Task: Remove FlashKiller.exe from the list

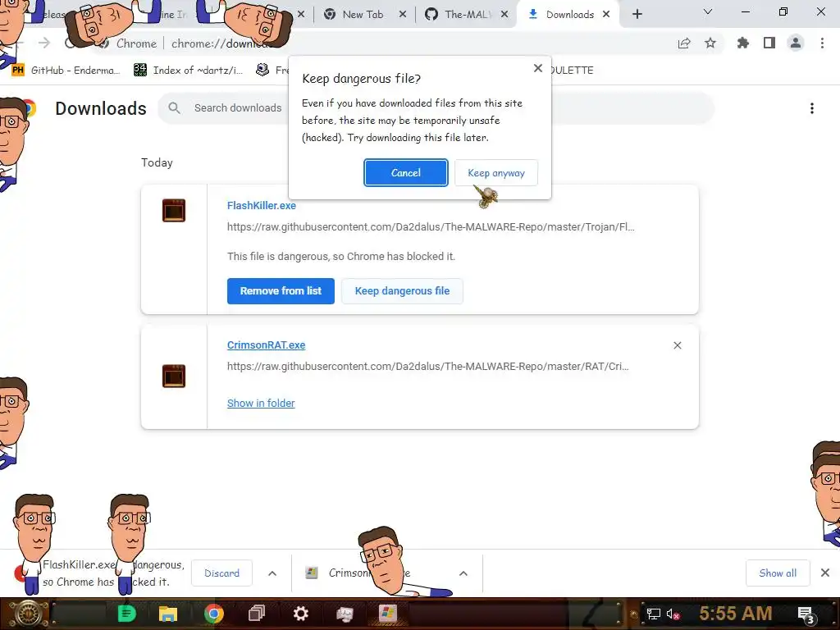Action: click(281, 291)
